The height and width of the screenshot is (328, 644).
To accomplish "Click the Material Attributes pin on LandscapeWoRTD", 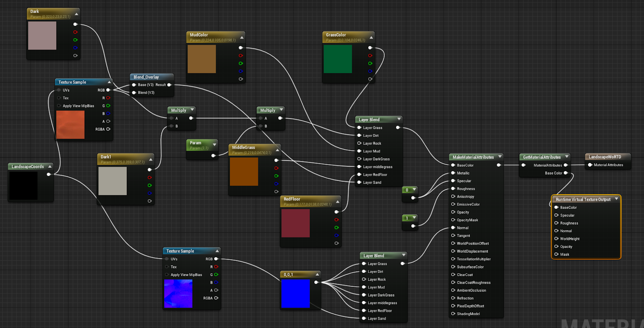I will click(x=590, y=165).
